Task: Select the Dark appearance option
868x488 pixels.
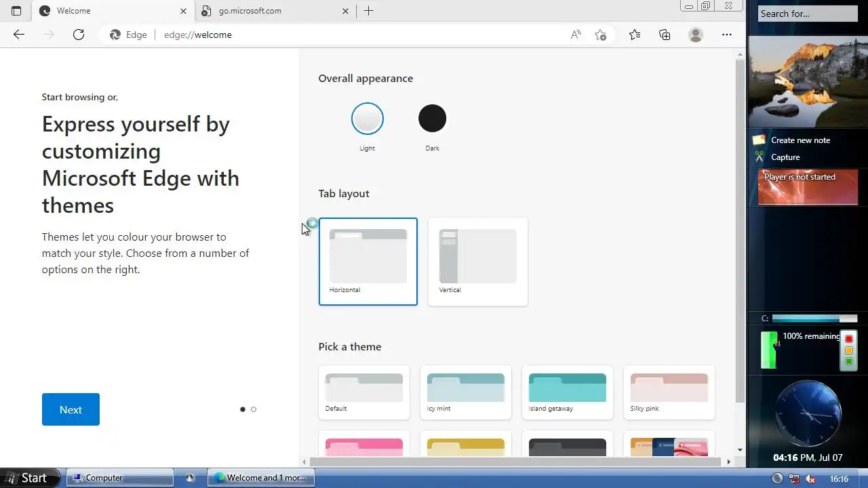Action: [433, 119]
